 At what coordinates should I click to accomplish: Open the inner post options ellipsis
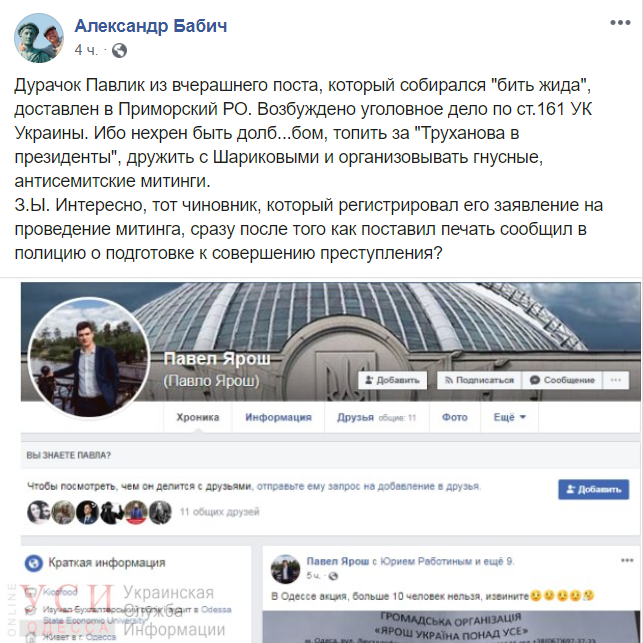pyautogui.click(x=627, y=561)
